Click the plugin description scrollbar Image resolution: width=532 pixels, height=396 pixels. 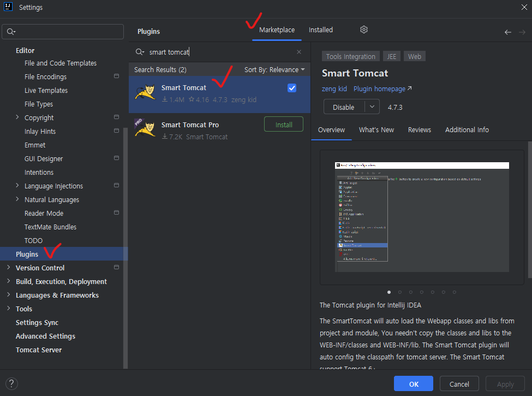(530, 210)
